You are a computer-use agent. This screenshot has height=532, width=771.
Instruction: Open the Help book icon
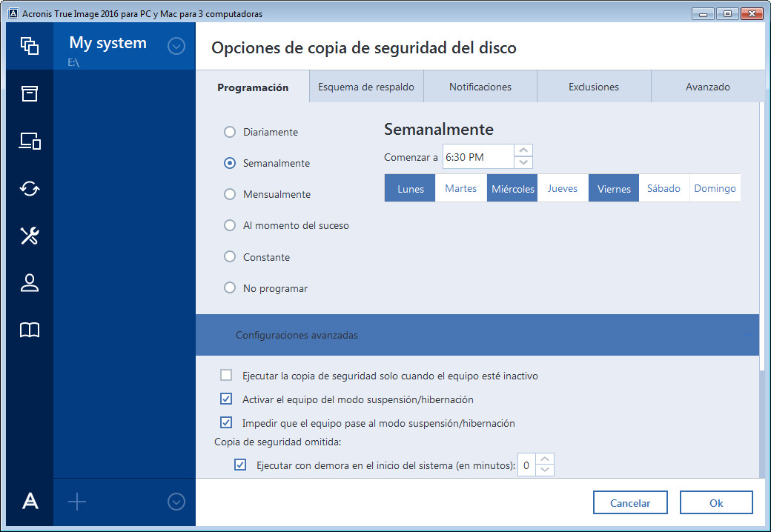click(30, 330)
